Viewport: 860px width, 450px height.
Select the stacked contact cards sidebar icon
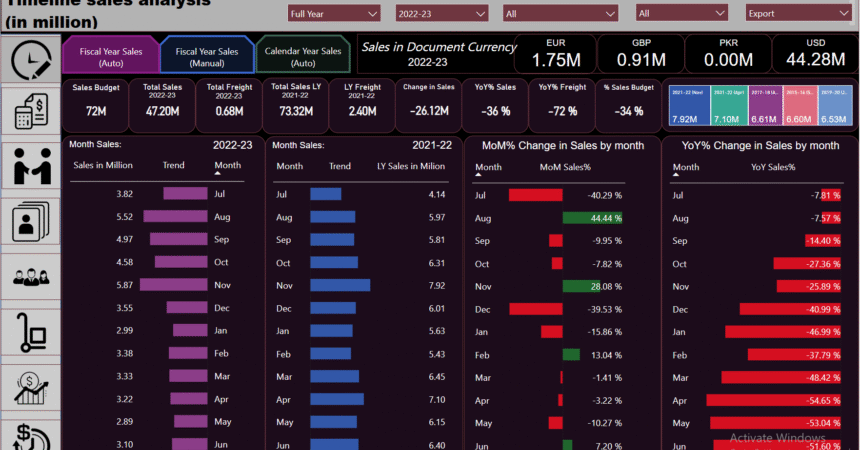pyautogui.click(x=30, y=221)
